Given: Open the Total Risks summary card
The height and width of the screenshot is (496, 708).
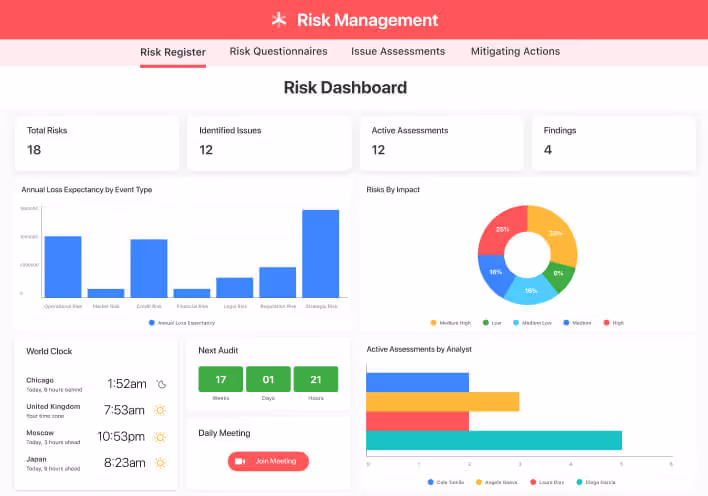Looking at the screenshot, I should click(96, 142).
